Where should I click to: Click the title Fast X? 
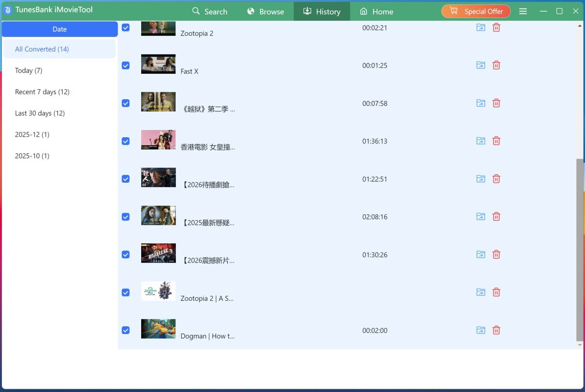(189, 71)
